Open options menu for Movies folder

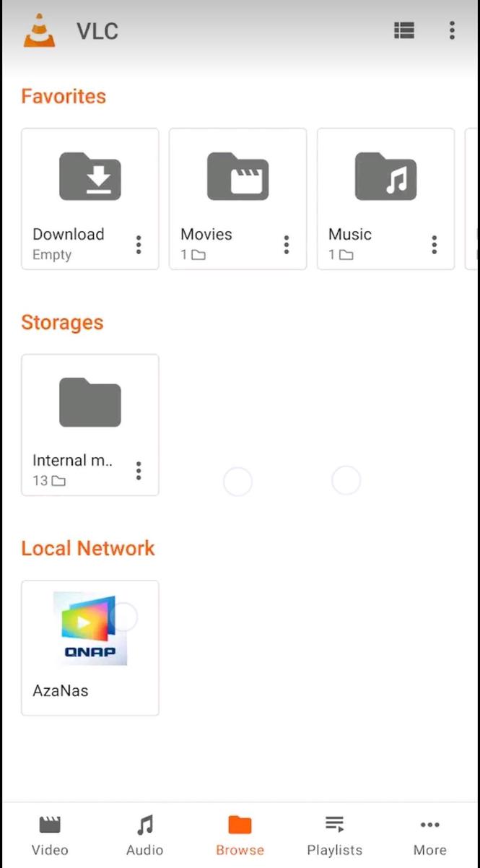coord(287,245)
